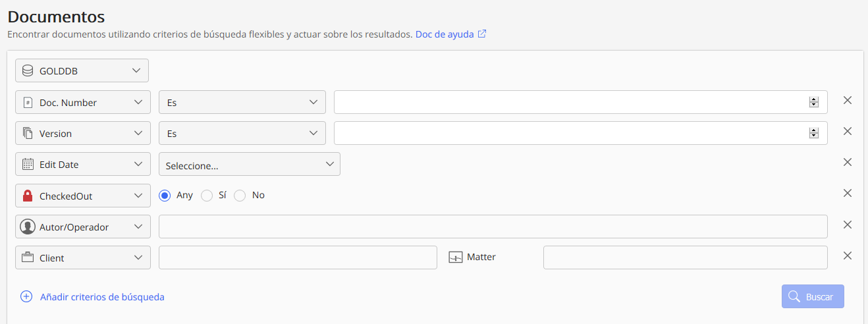The image size is (868, 324).
Task: Expand the Edit Date Seleccione dropdown
Action: coord(249,165)
